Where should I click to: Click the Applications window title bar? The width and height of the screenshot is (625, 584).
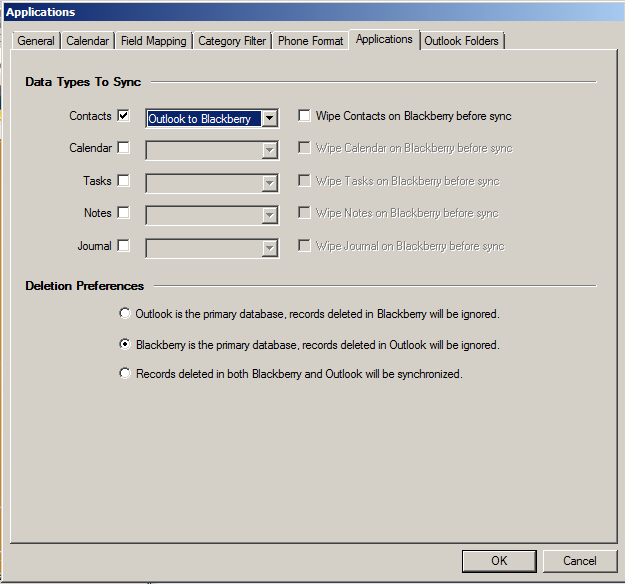point(313,12)
